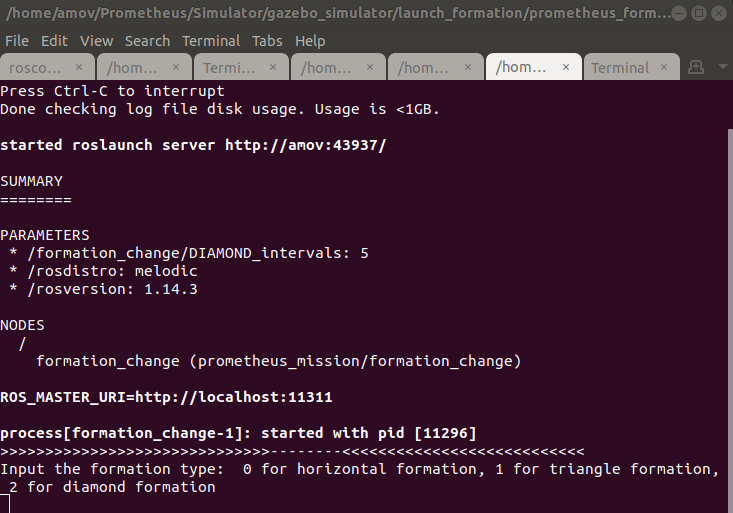Click the new tab icon
733x513 pixels.
(x=696, y=67)
